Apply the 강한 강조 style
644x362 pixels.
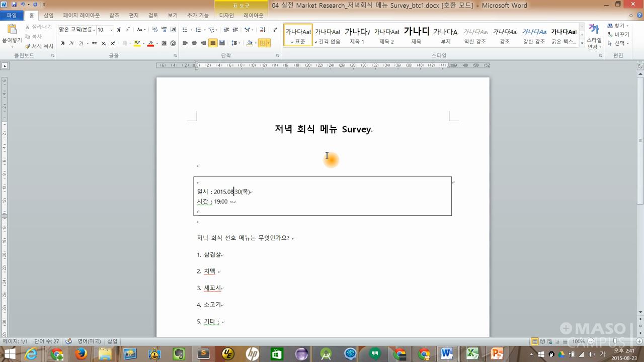click(x=534, y=35)
